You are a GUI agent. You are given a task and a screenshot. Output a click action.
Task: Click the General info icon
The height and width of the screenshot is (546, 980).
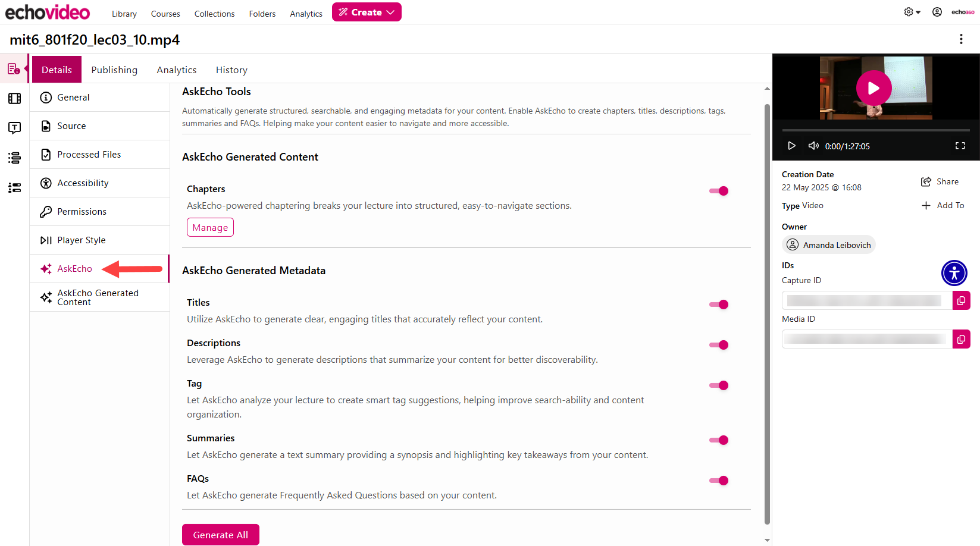(46, 98)
